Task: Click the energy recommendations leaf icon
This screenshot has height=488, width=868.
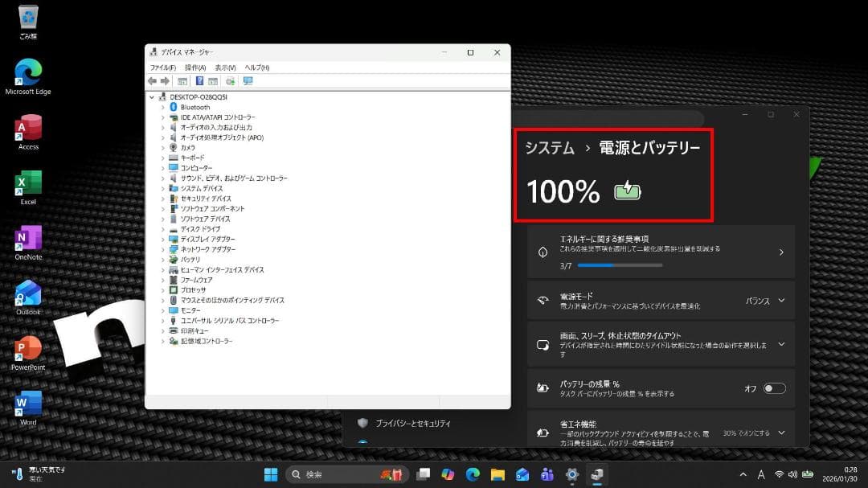Action: [x=542, y=251]
